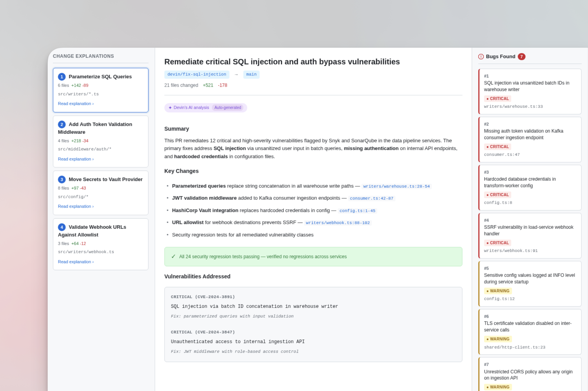
Task: Click the src/writers/webhook.ts path text
Action: click(86, 252)
